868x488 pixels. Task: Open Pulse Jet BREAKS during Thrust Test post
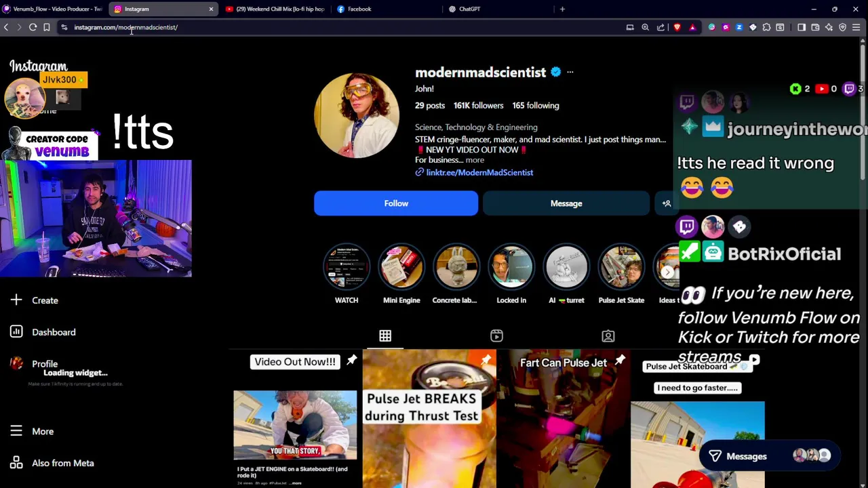point(429,418)
